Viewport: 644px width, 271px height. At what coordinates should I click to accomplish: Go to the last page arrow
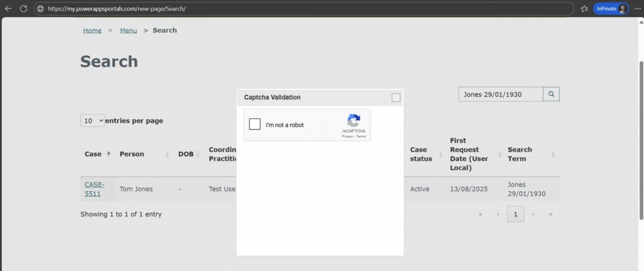[x=551, y=214]
